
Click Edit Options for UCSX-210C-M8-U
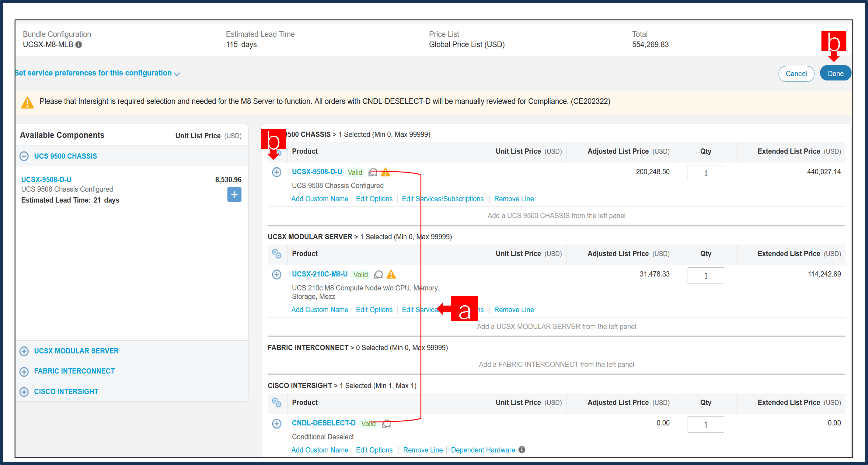(x=374, y=309)
